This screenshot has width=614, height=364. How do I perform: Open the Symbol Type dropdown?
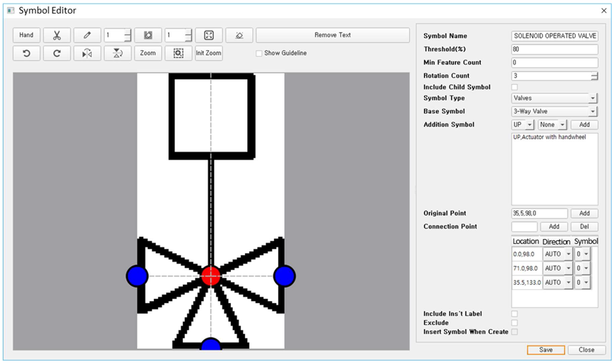click(x=592, y=98)
